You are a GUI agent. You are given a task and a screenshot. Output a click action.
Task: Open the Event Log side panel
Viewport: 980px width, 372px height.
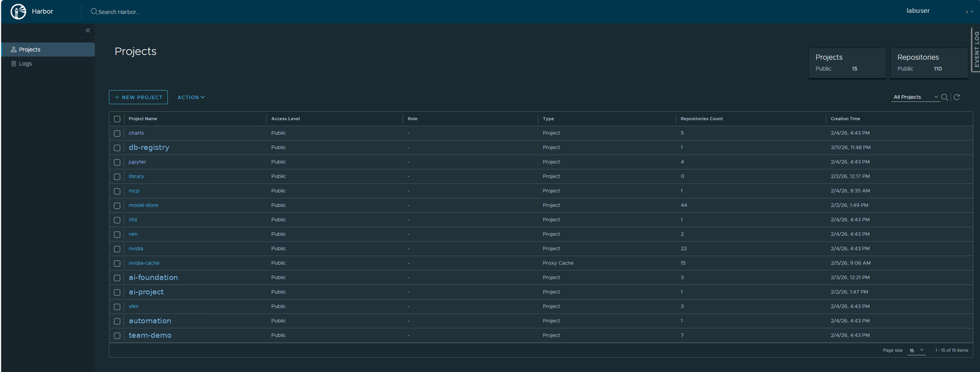[976, 50]
